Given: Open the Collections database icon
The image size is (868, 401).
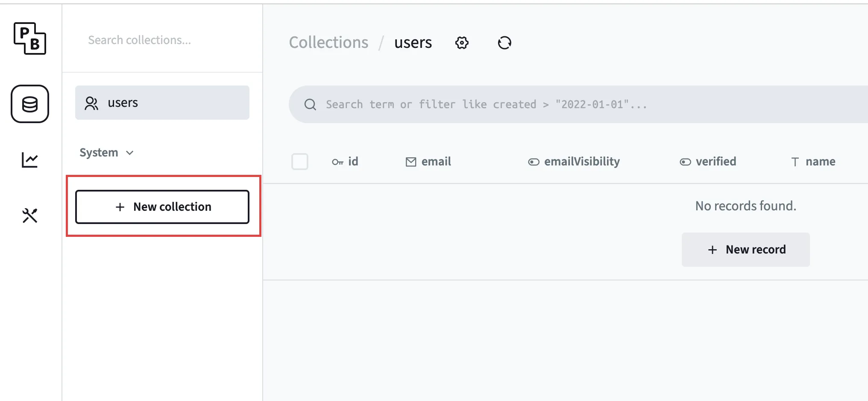Looking at the screenshot, I should coord(30,104).
